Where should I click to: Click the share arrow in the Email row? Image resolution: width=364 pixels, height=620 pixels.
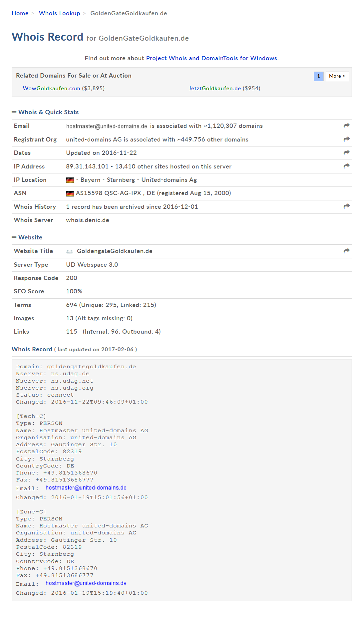(347, 126)
